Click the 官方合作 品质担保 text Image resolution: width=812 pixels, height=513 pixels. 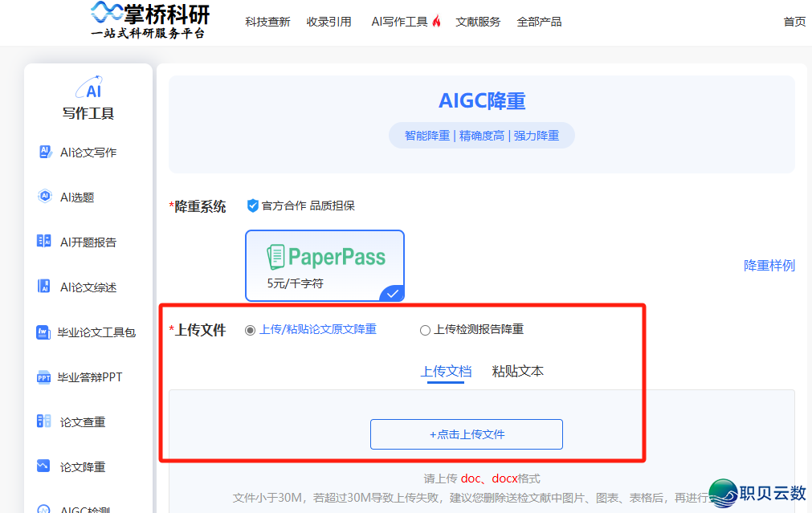pyautogui.click(x=308, y=206)
